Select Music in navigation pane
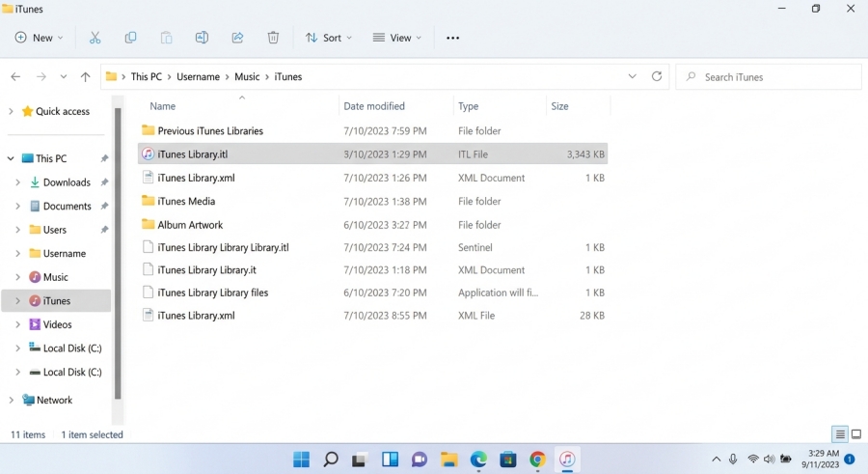The image size is (868, 474). point(55,277)
